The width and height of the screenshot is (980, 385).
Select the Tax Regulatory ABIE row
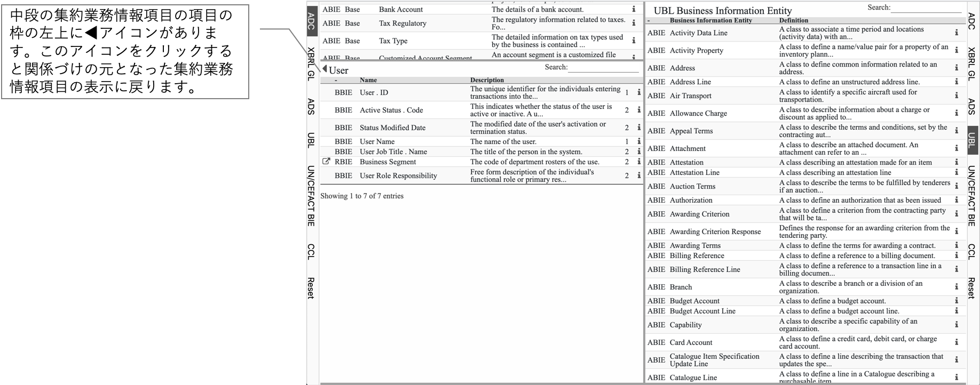click(481, 23)
